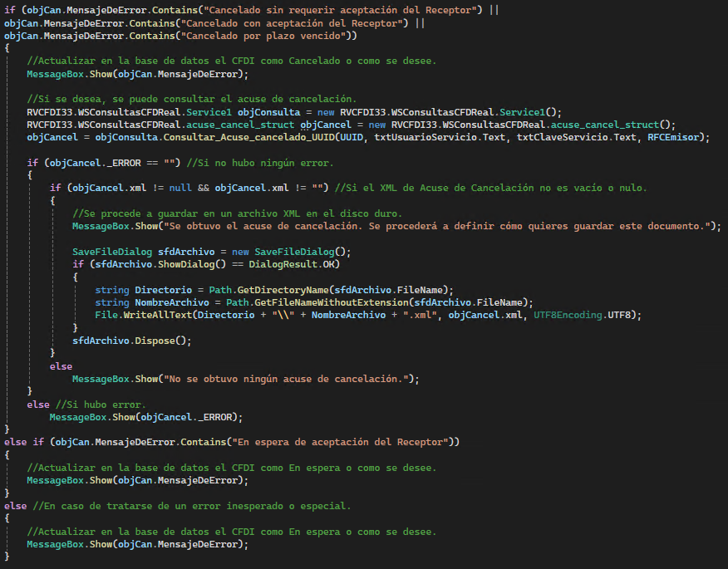Click comment "En caso de tratarse de un error inesperado"

coord(192,506)
